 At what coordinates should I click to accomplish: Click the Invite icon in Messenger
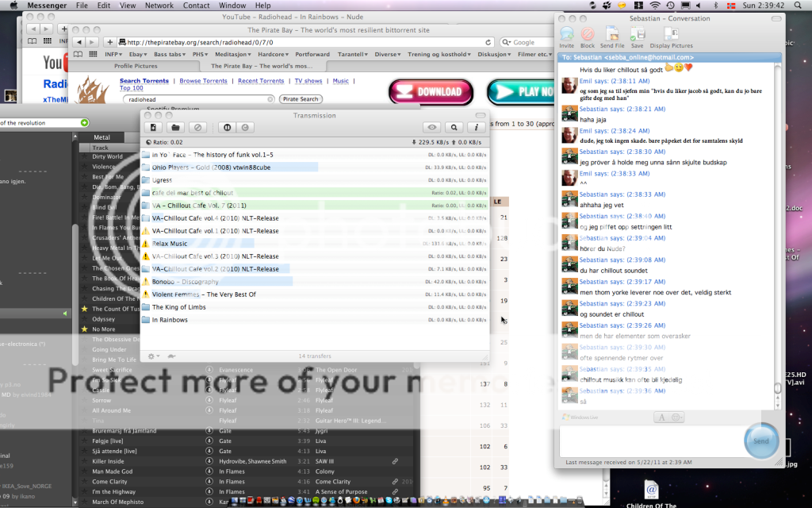[x=567, y=35]
